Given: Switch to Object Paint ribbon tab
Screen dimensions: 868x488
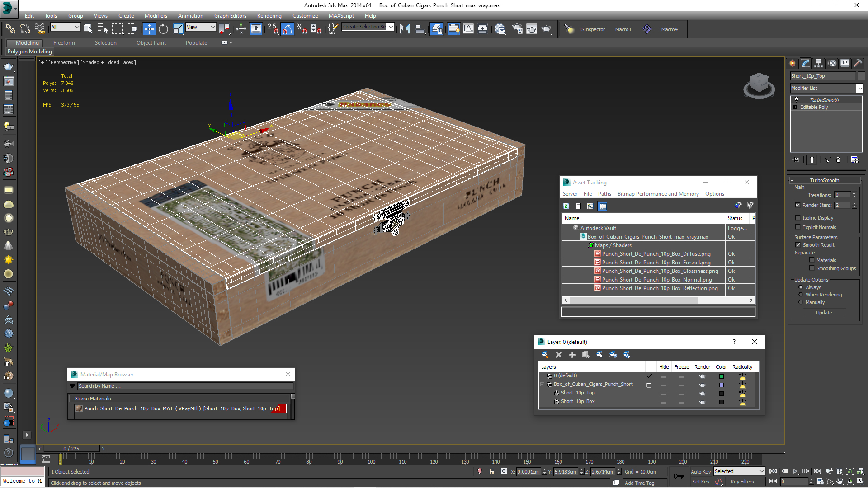Looking at the screenshot, I should click(x=151, y=42).
